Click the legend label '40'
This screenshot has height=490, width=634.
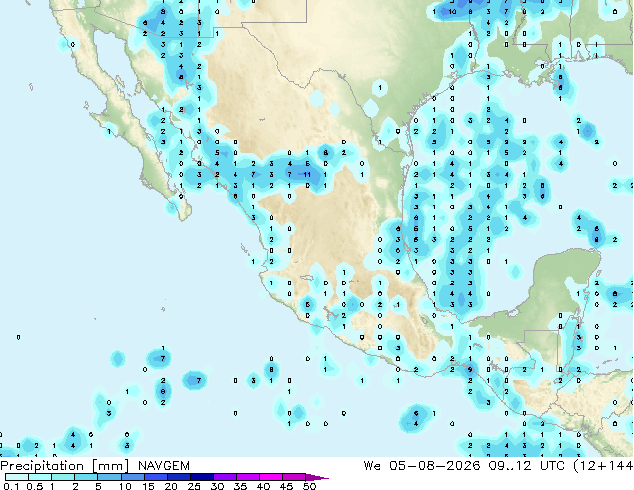263,486
